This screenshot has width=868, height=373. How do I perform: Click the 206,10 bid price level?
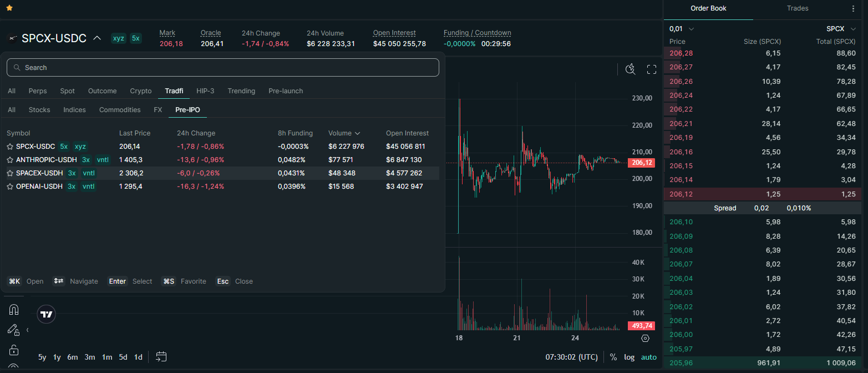(681, 222)
